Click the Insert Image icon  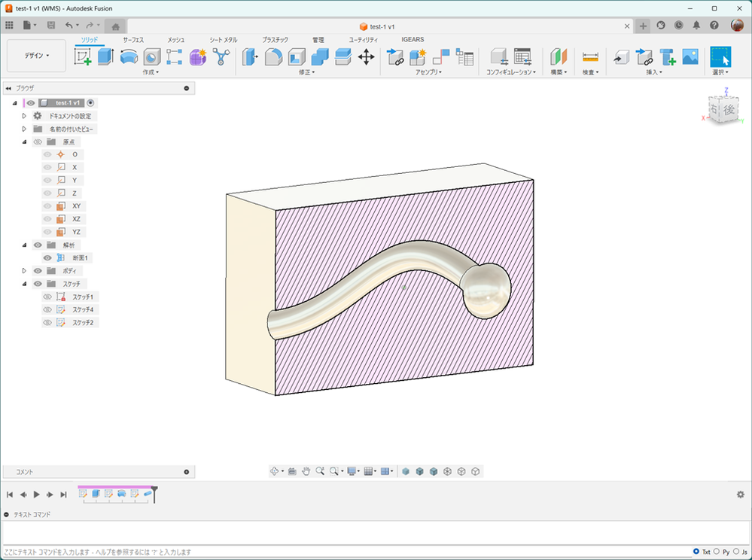point(690,56)
